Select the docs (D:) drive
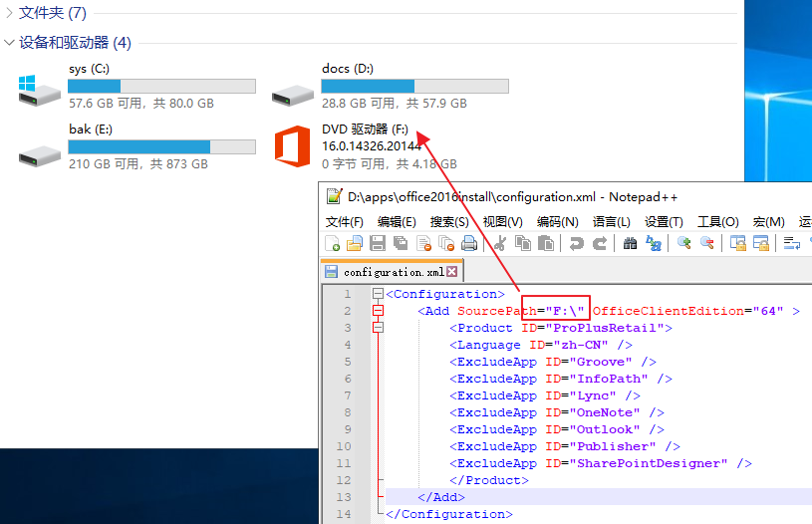 pyautogui.click(x=391, y=86)
